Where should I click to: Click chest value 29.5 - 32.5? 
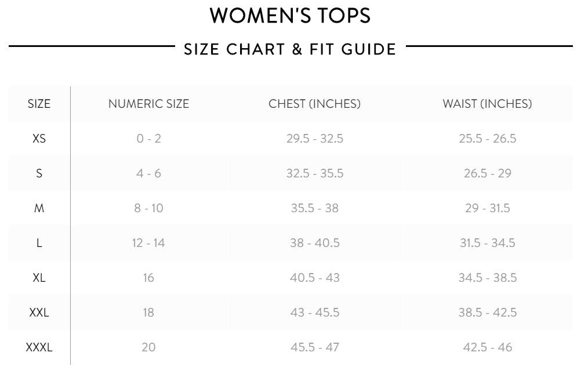point(315,139)
